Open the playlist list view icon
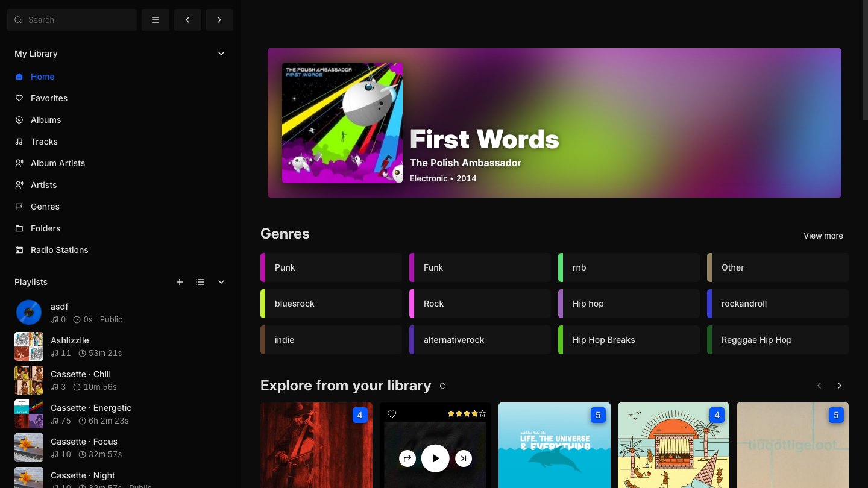Screen dimensions: 868x488 (x=200, y=282)
